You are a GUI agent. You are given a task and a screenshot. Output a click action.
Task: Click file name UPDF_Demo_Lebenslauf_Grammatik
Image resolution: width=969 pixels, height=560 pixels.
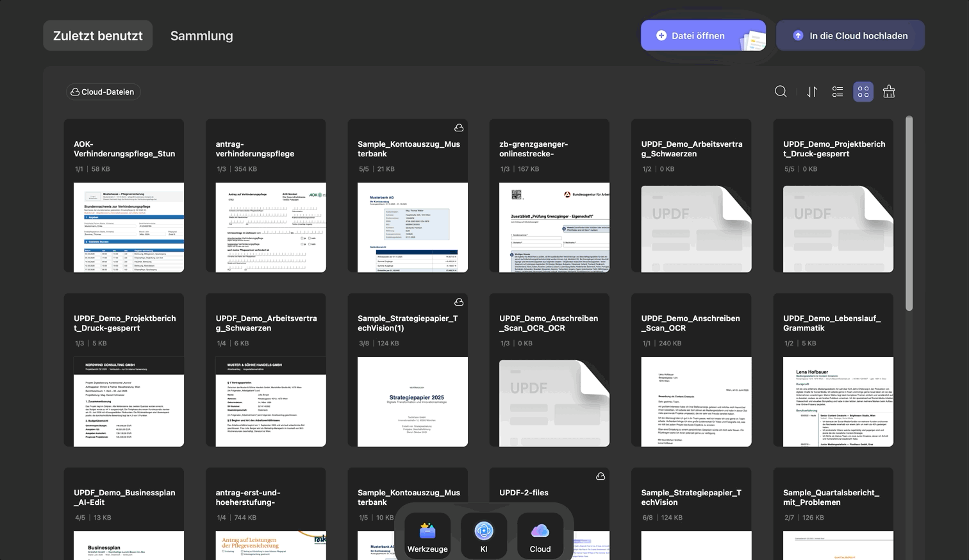(832, 323)
